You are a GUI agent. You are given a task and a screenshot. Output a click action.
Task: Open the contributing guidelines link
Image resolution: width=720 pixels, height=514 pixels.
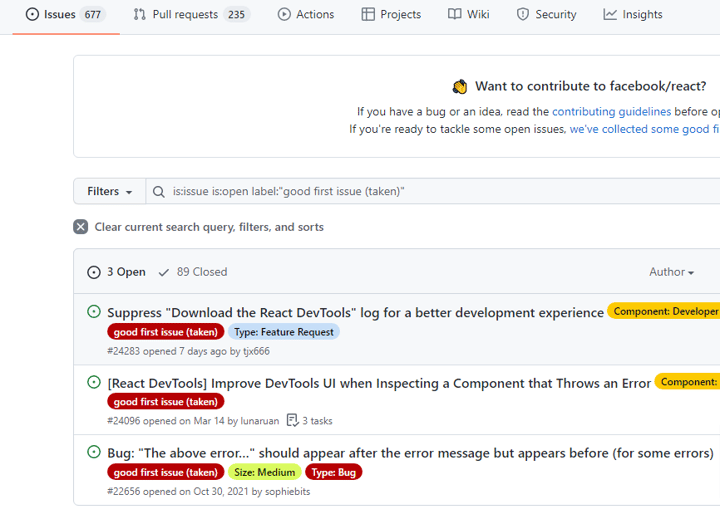pyautogui.click(x=611, y=112)
